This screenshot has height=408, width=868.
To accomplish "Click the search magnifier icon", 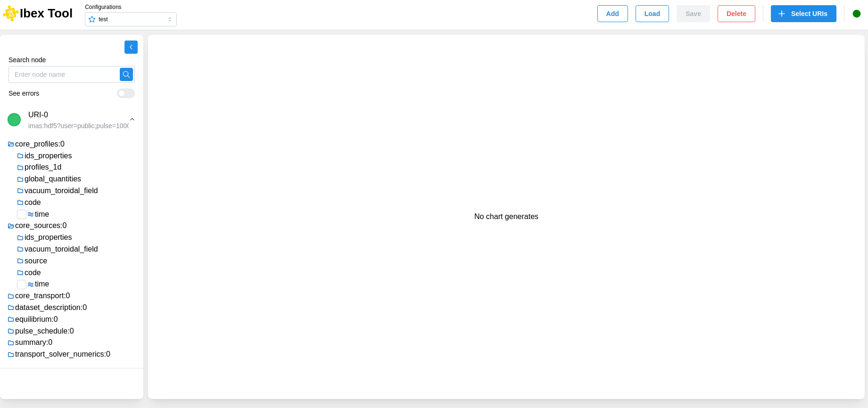I will point(126,74).
